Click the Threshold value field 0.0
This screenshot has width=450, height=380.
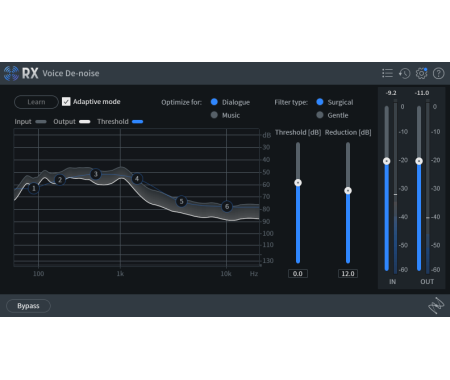coord(298,274)
